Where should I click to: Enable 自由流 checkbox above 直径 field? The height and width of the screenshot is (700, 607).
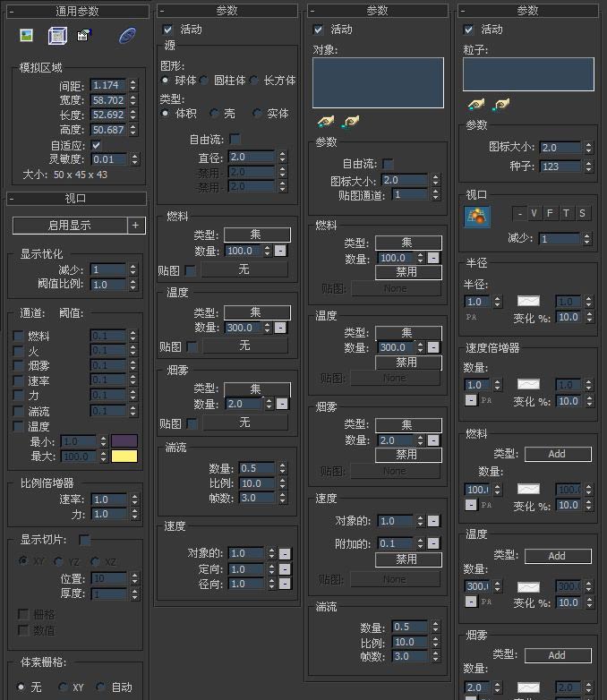tap(235, 139)
